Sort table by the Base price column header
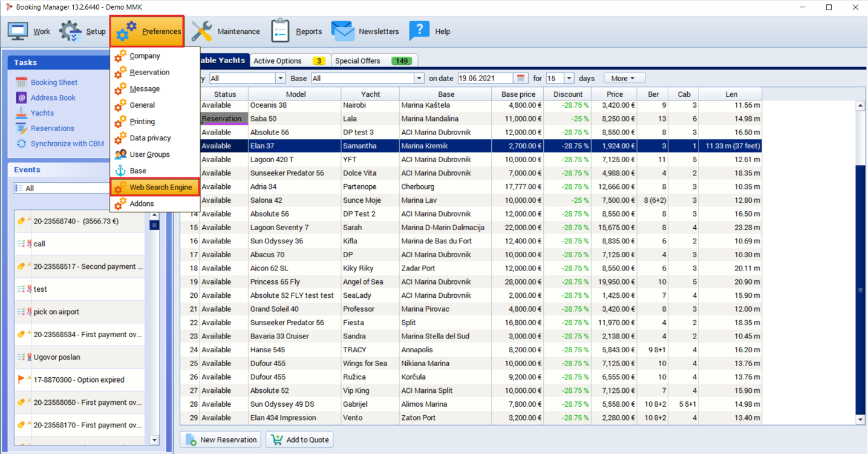868x454 pixels. (518, 94)
